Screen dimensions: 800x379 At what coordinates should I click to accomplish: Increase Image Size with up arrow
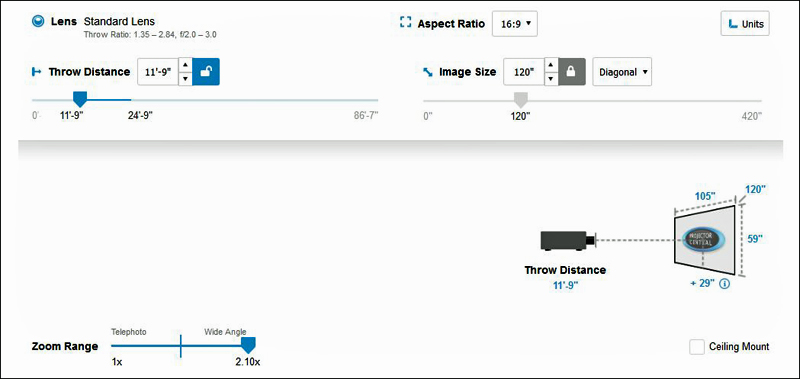551,65
